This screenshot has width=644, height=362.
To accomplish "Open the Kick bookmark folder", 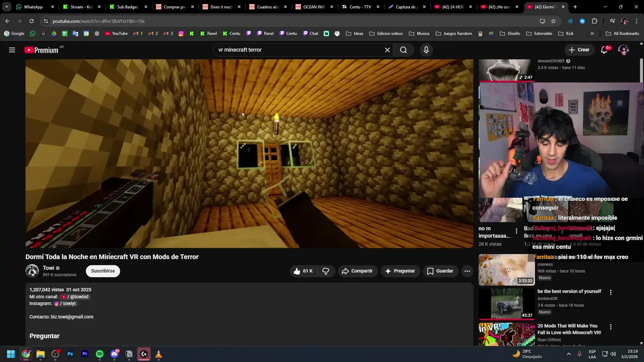I will 566,34.
